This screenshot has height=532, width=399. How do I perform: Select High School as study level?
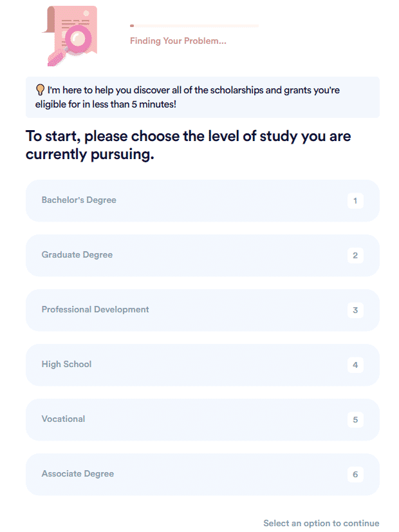click(x=202, y=365)
